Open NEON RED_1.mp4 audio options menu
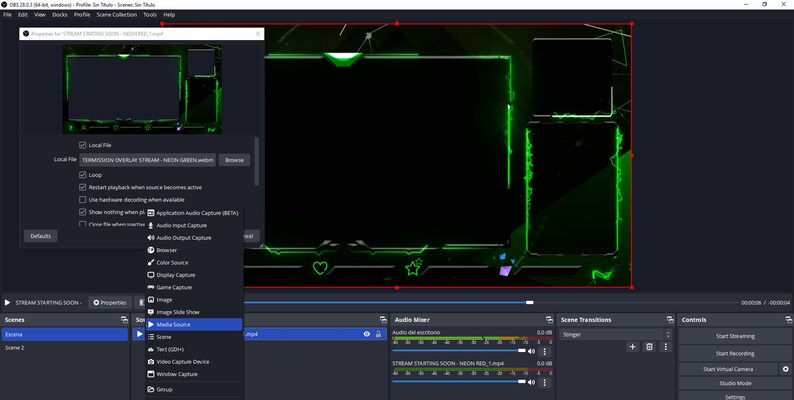 pyautogui.click(x=544, y=382)
